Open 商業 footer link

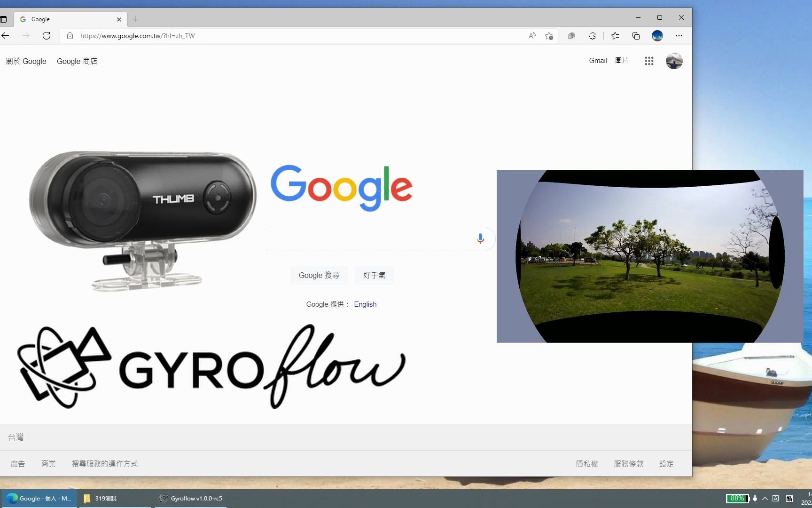coord(48,464)
